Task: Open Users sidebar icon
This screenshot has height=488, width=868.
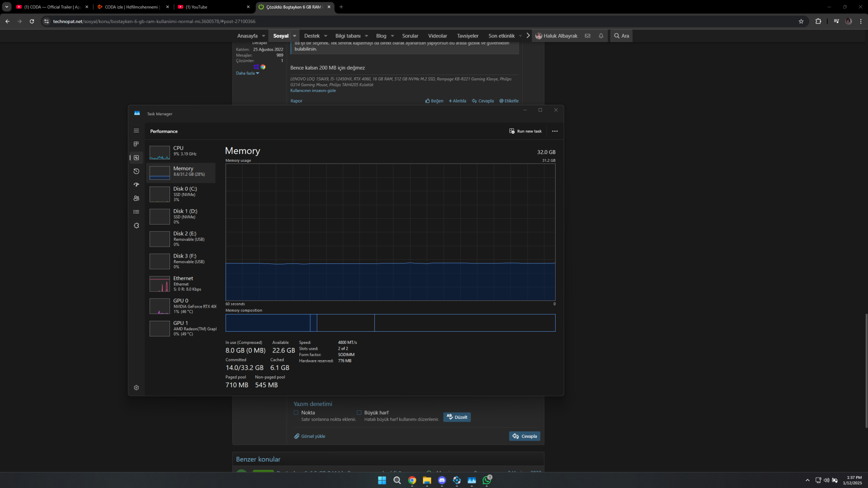Action: 136,198
